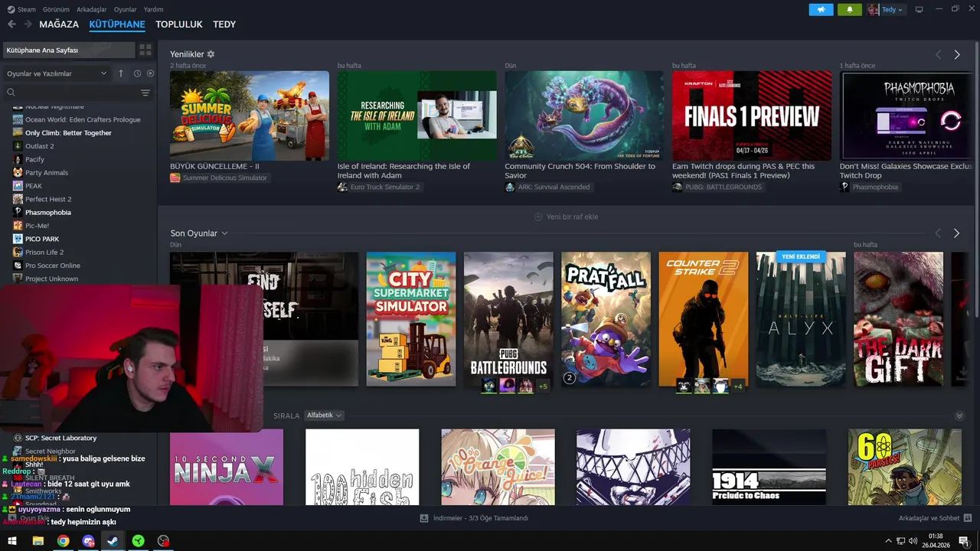Open Google Chrome from taskbar
Viewport: 980px width, 551px height.
[x=63, y=541]
